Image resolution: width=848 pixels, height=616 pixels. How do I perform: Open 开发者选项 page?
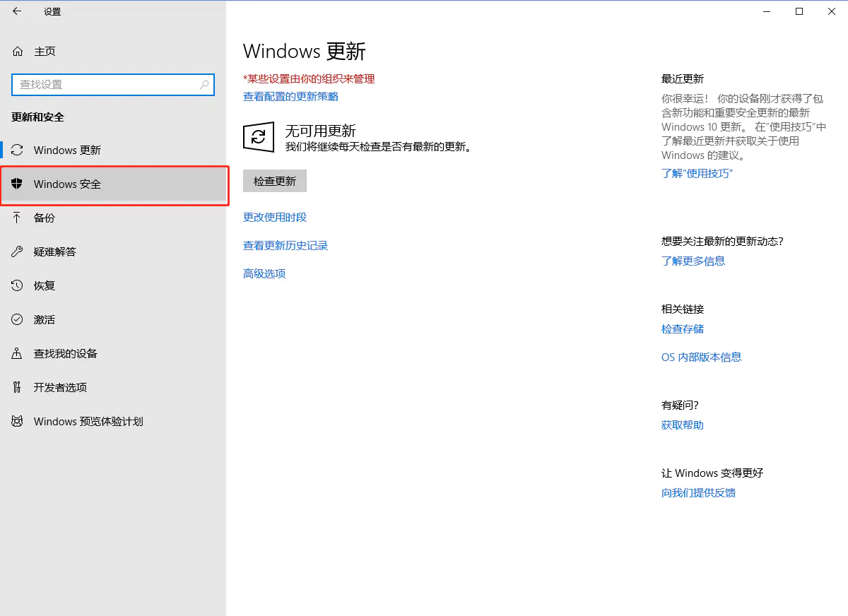[113, 387]
